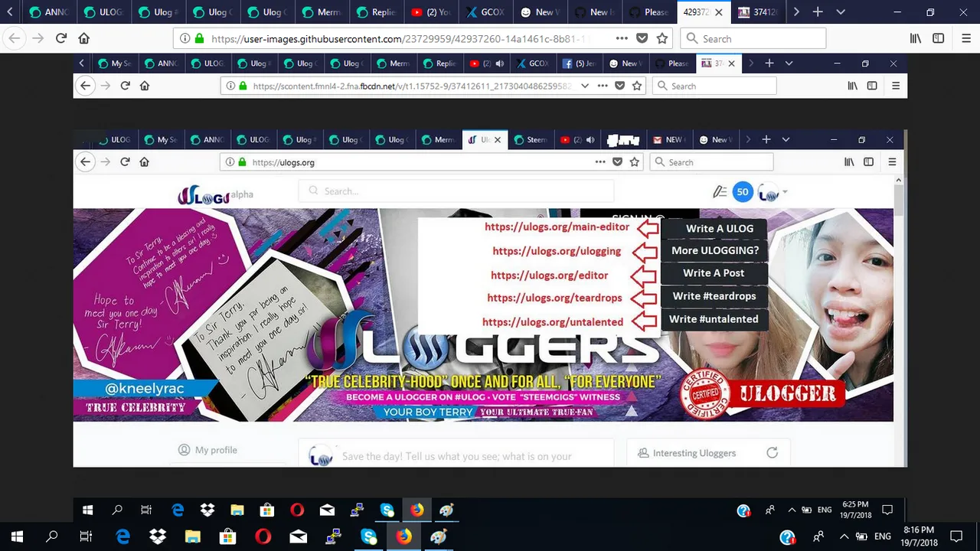The width and height of the screenshot is (980, 551).
Task: Open the action center on the bottom taskbar
Action: click(x=956, y=536)
